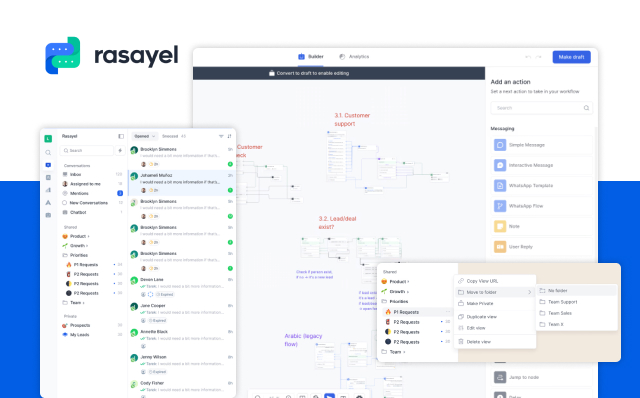
Task: Click the lightning bolt icon next to Search
Action: [120, 150]
